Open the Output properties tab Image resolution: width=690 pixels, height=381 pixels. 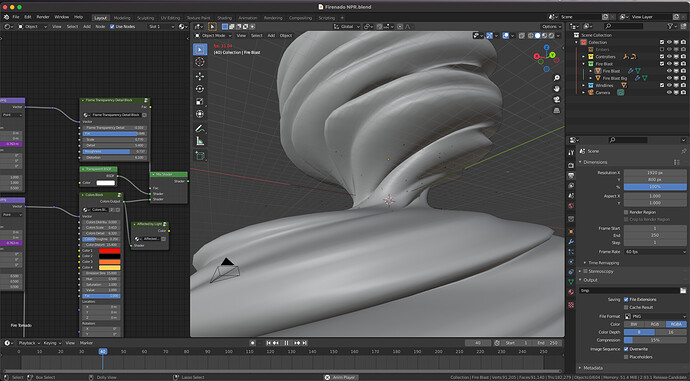[x=571, y=175]
